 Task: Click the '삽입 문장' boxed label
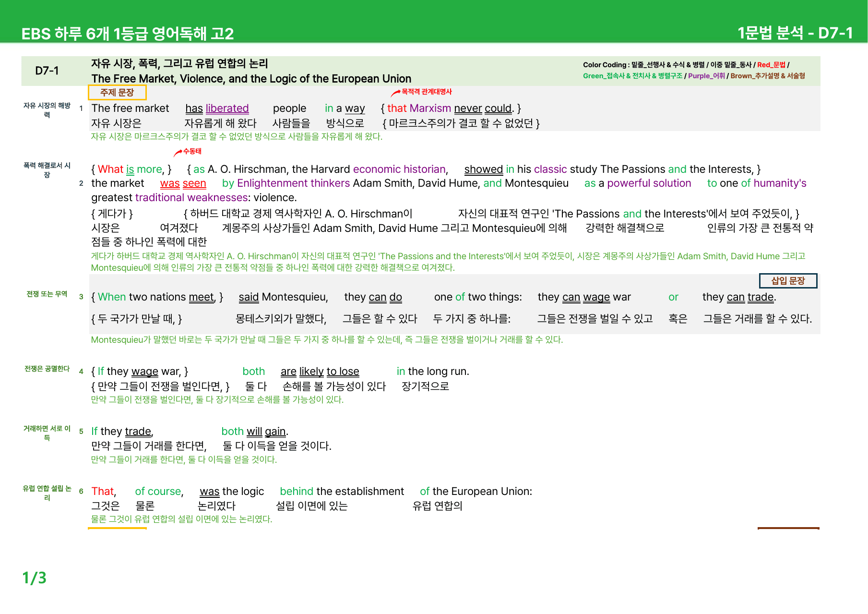click(788, 281)
